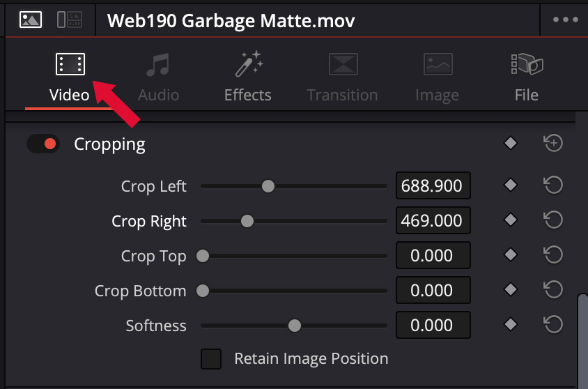The height and width of the screenshot is (389, 588).
Task: Open the inspector three-dot options menu
Action: click(565, 20)
